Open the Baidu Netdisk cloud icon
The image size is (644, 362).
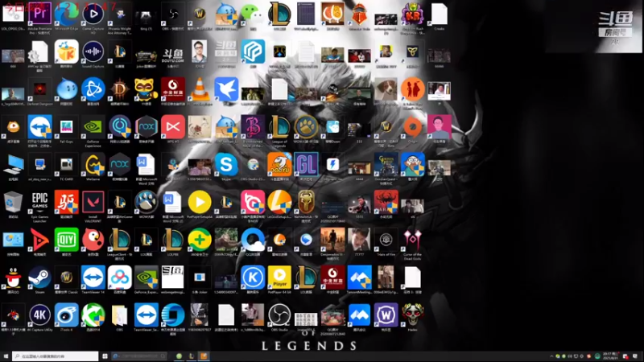(120, 278)
